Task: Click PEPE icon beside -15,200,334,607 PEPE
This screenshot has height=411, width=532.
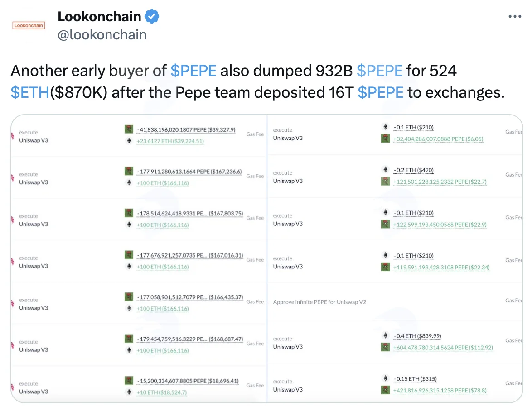Action: (129, 381)
